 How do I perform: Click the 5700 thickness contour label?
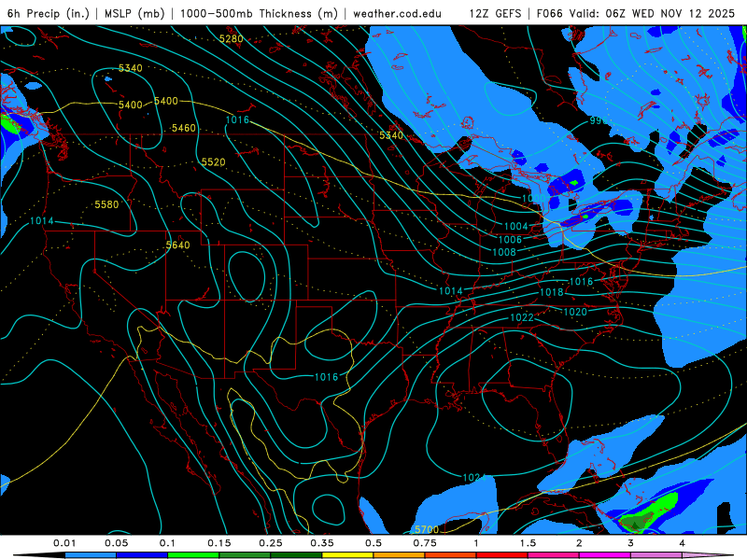pos(427,529)
